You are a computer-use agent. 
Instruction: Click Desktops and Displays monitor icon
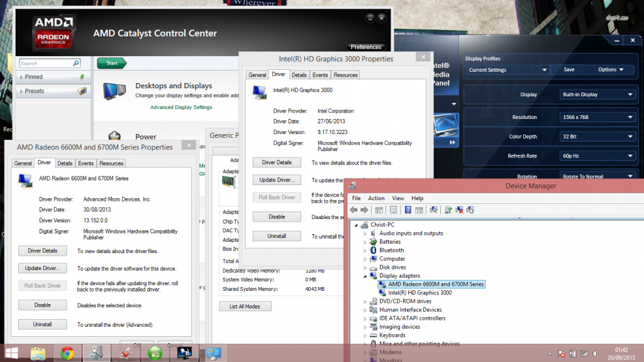click(x=114, y=91)
